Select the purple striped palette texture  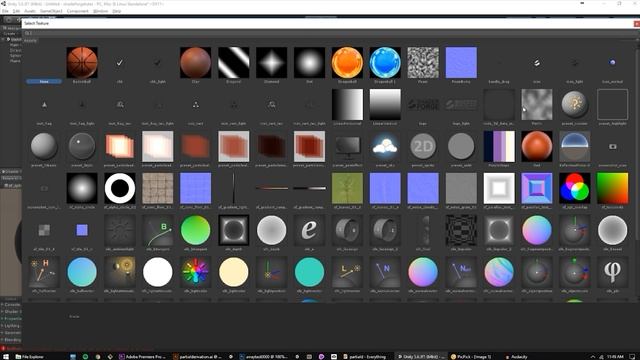coord(499,146)
